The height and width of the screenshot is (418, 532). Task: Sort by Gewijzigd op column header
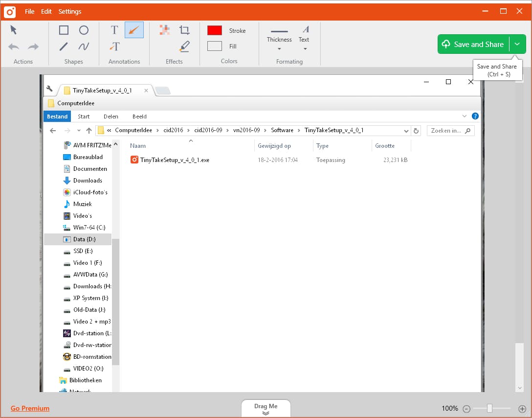pyautogui.click(x=274, y=146)
